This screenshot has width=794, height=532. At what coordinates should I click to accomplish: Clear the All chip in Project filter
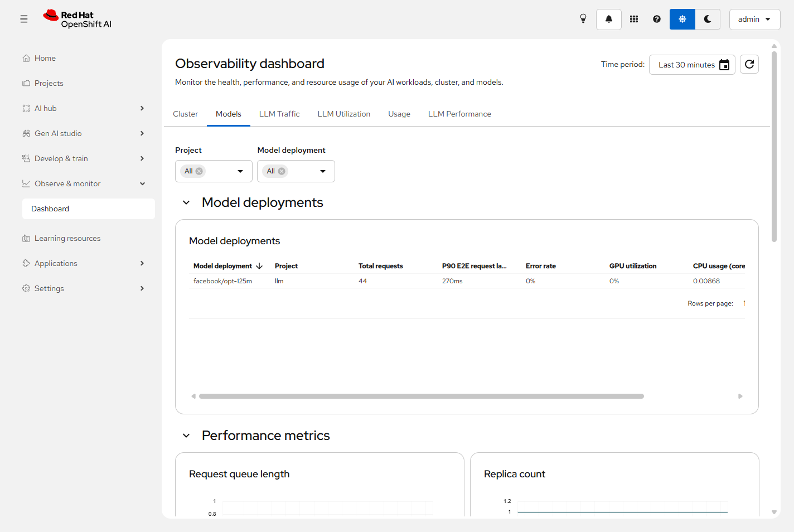pyautogui.click(x=199, y=171)
